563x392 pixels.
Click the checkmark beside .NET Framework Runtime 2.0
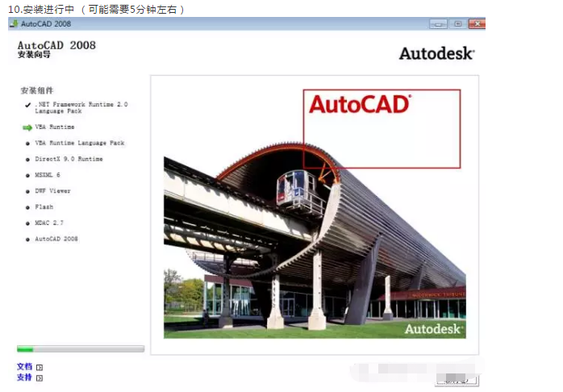point(27,105)
